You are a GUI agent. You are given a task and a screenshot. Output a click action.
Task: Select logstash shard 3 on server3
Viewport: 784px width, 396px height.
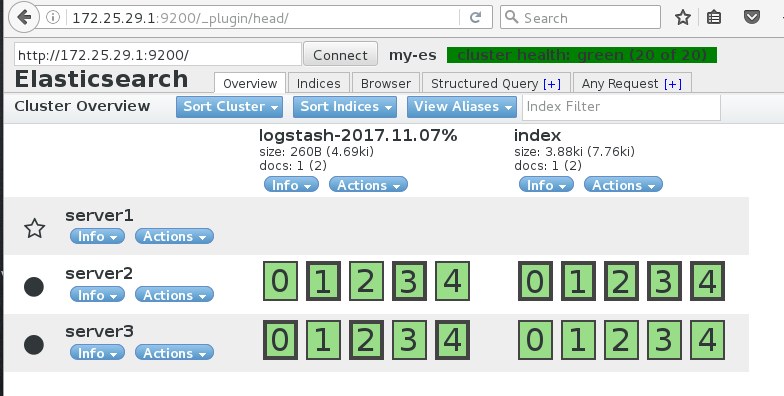point(410,340)
